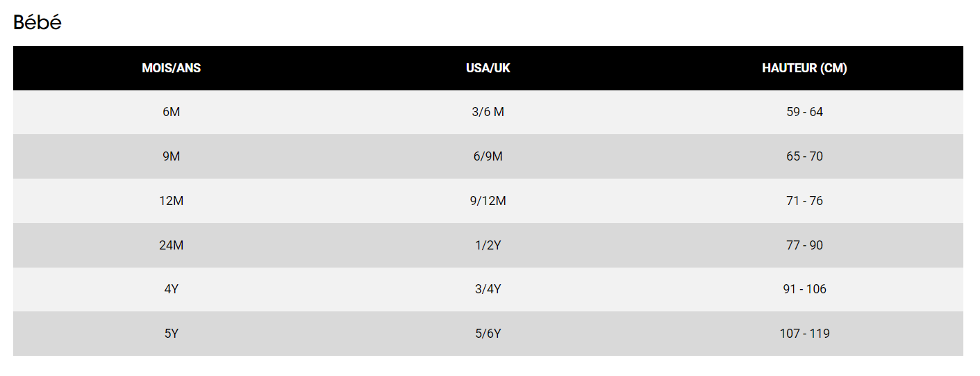The width and height of the screenshot is (980, 376).
Task: Select the 4Y size cell
Action: [x=171, y=289]
